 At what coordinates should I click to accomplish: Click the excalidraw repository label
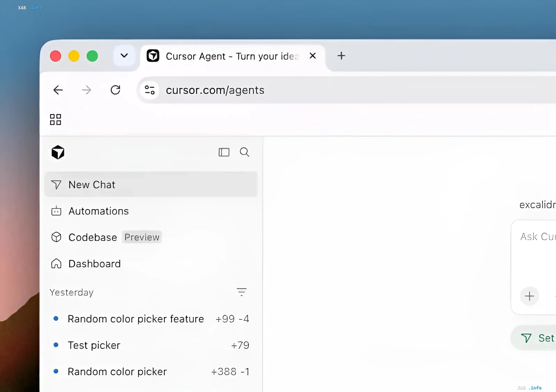[x=538, y=205]
